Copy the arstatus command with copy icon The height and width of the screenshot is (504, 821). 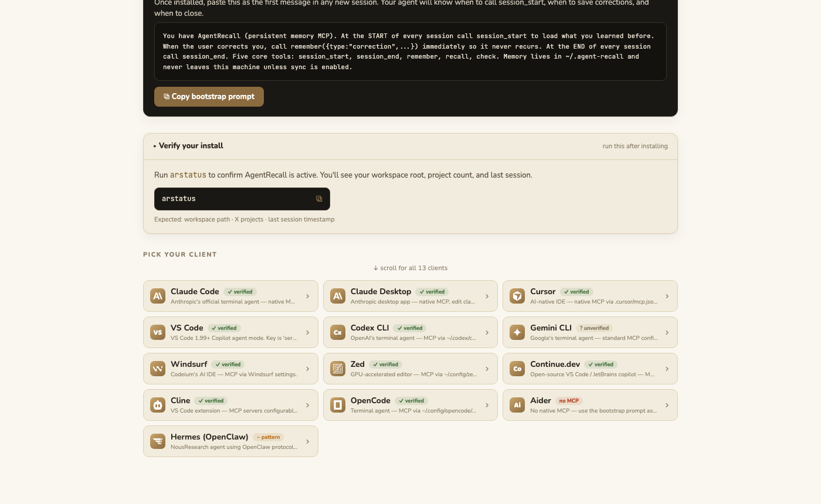point(319,199)
